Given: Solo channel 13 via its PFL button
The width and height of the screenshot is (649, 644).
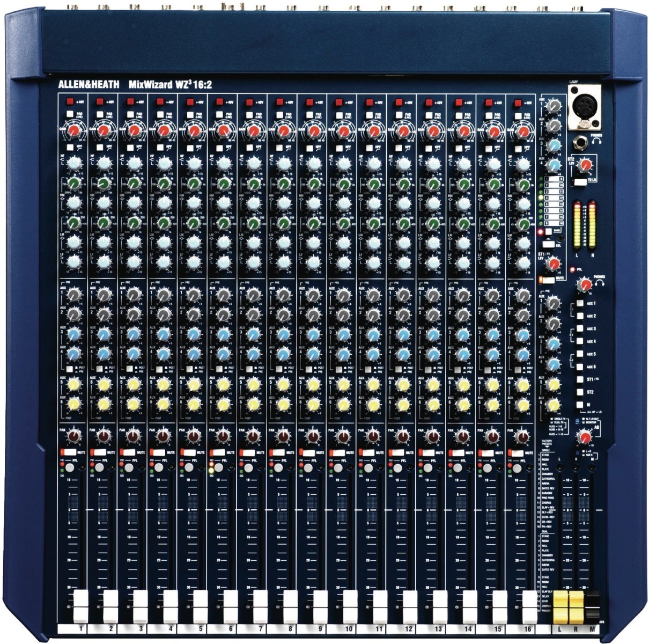Looking at the screenshot, I should click(x=427, y=469).
